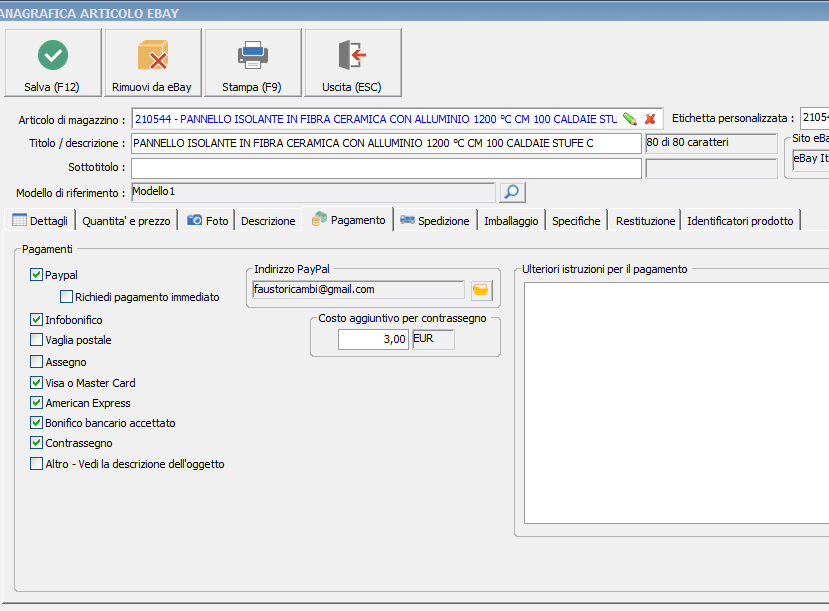The width and height of the screenshot is (829, 611).
Task: Click Rimuovi da eBay box icon
Action: [x=152, y=55]
